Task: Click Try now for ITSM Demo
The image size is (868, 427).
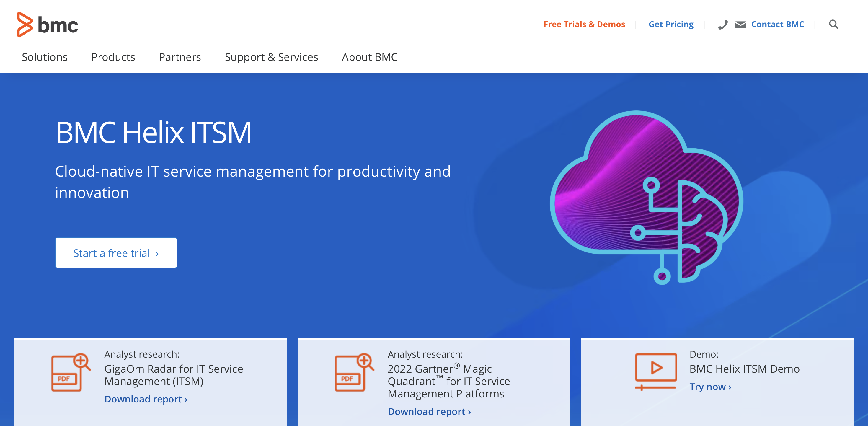Action: pos(710,387)
